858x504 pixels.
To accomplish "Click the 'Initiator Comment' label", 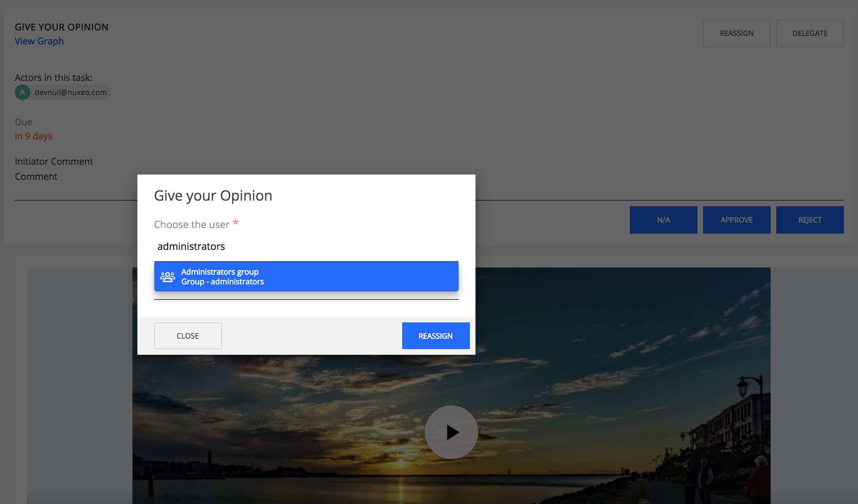I will pos(54,162).
